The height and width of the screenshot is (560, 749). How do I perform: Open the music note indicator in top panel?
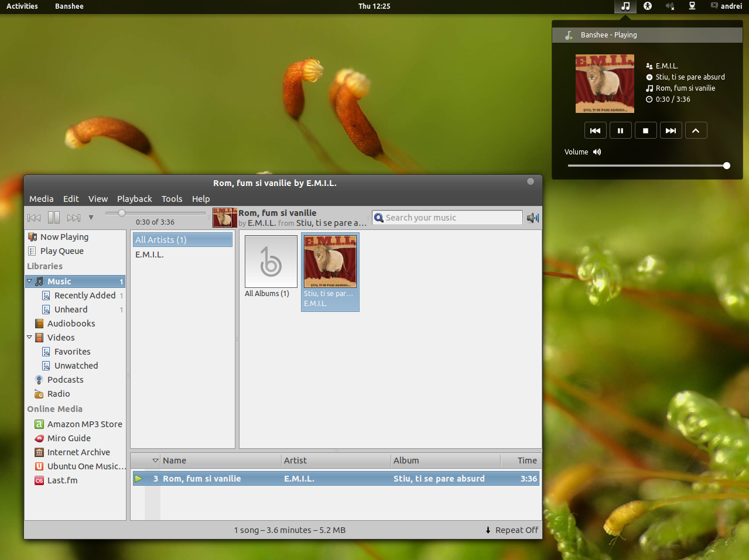click(625, 6)
